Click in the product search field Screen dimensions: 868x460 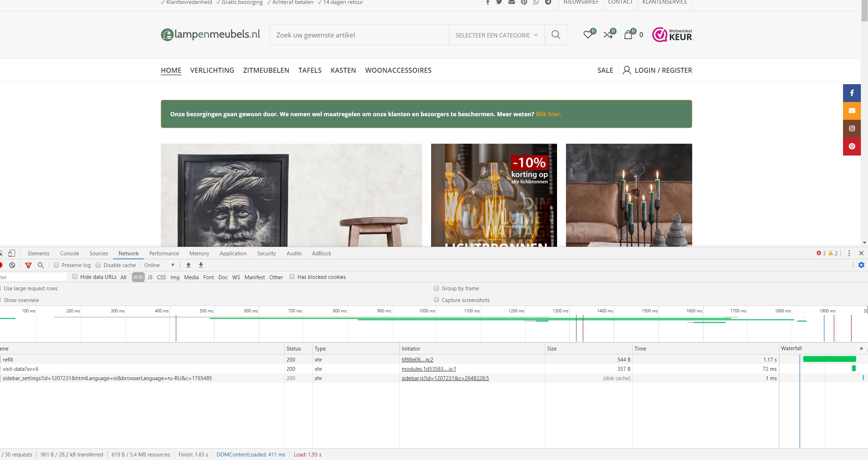[358, 35]
